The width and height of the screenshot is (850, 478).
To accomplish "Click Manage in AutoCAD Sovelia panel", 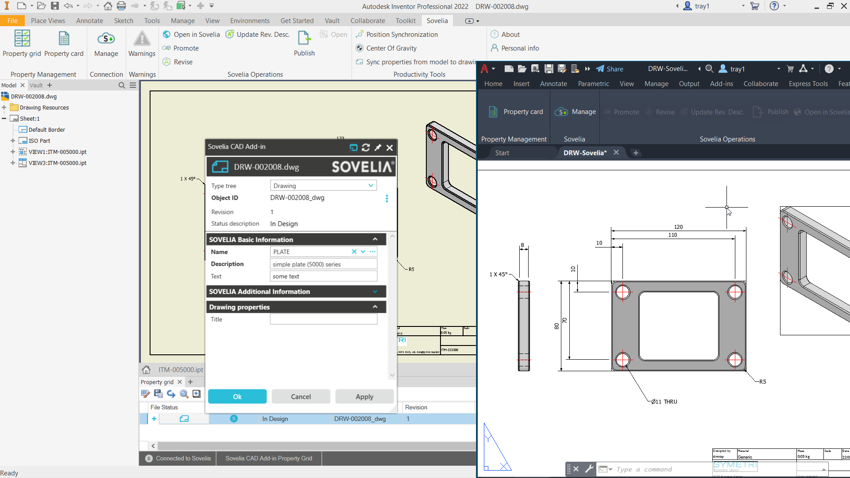I will tap(575, 112).
